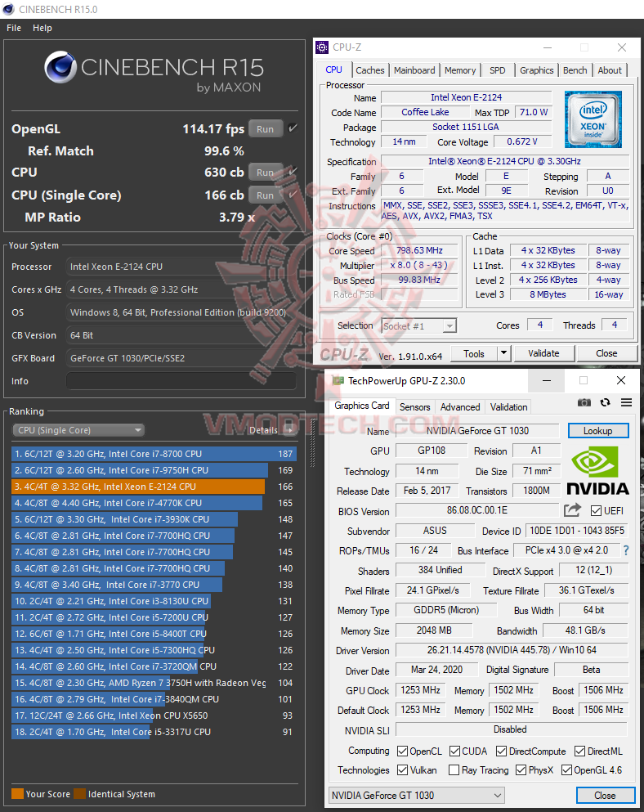
Task: Toggle the DirectML checkbox
Action: [579, 751]
